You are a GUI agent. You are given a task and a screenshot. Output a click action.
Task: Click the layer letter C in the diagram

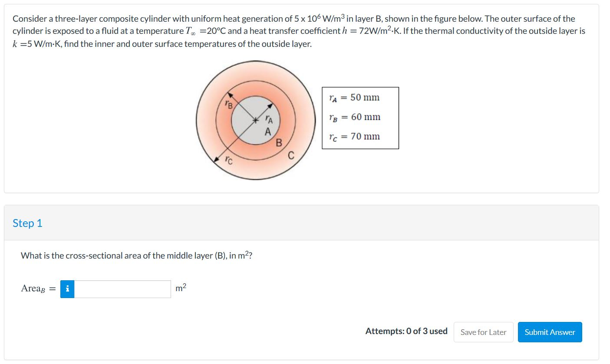click(x=290, y=155)
